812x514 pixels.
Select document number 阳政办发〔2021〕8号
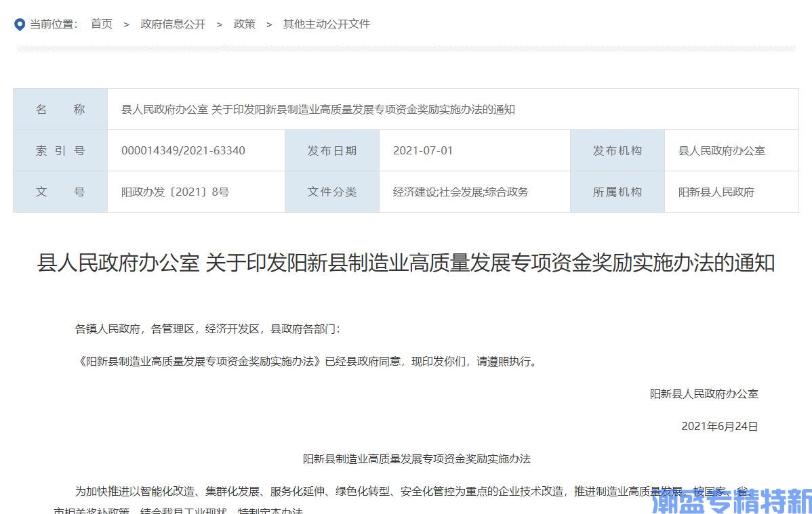[175, 192]
